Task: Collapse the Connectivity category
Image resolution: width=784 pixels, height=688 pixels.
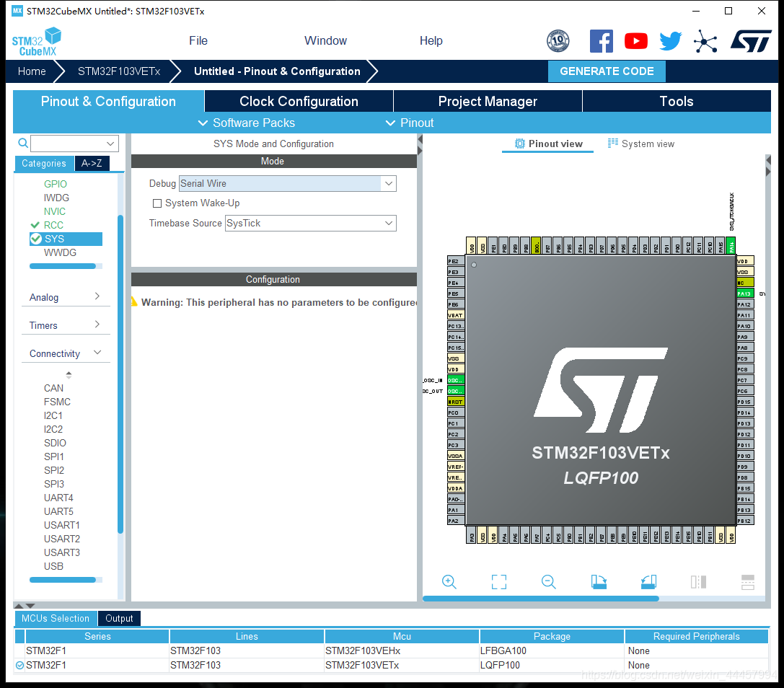Action: pyautogui.click(x=66, y=353)
